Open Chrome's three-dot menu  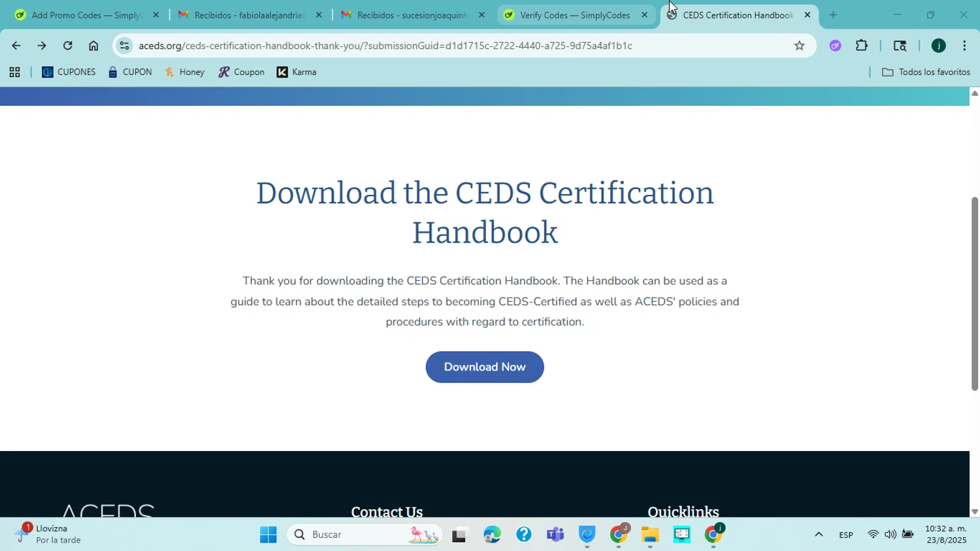pos(964,46)
